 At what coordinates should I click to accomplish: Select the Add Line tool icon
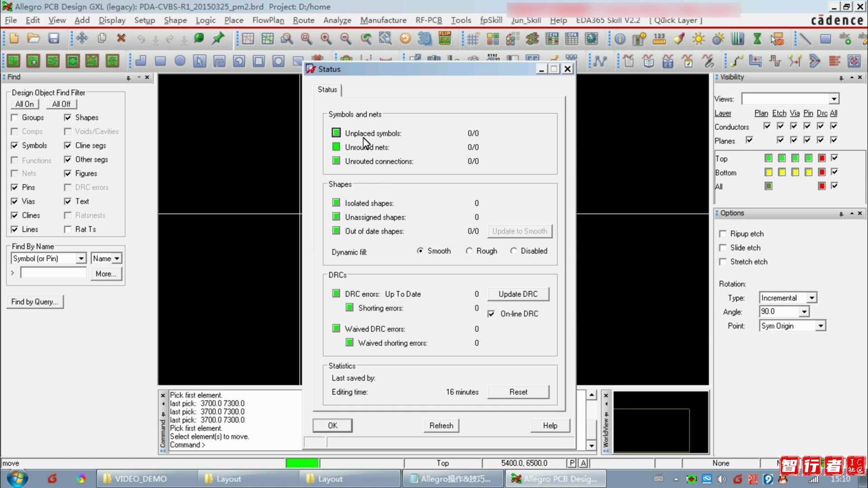point(805,39)
